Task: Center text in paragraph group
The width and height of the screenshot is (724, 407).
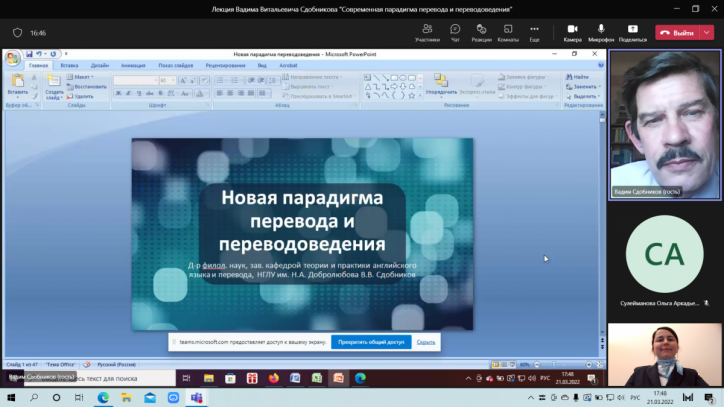Action: 230,93
